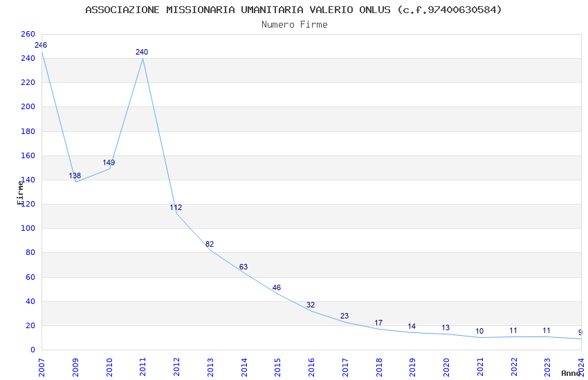The height and width of the screenshot is (380, 588).
Task: Click the x-axis year 2012
Action: coord(176,368)
